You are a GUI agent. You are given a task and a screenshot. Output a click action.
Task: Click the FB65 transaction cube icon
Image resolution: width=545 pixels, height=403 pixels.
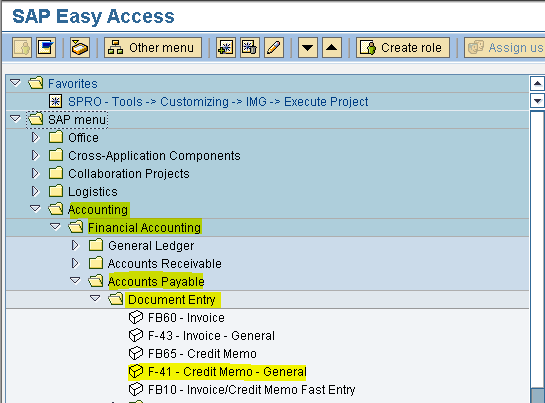[x=136, y=354]
